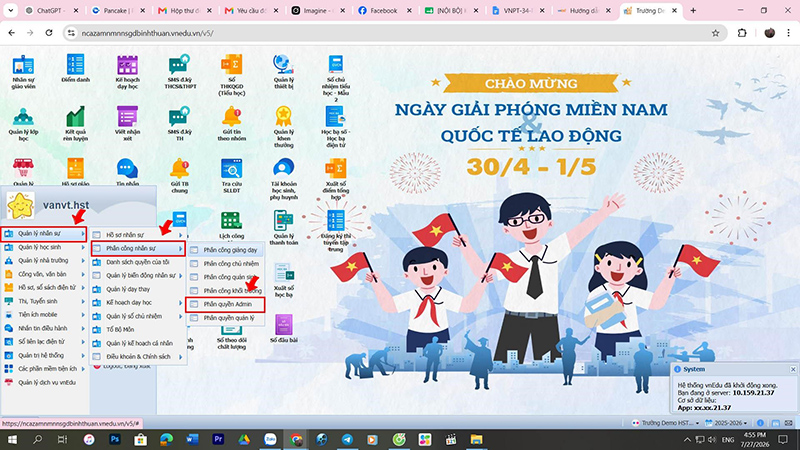The height and width of the screenshot is (450, 800).
Task: Expand the Công văn, văn bản menu
Action: pos(44,274)
